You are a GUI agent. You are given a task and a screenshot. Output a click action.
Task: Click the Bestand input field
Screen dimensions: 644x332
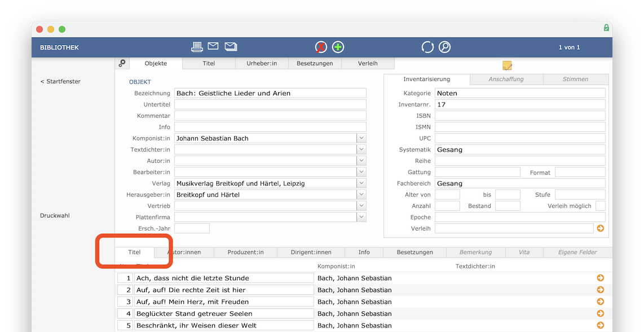click(x=508, y=206)
